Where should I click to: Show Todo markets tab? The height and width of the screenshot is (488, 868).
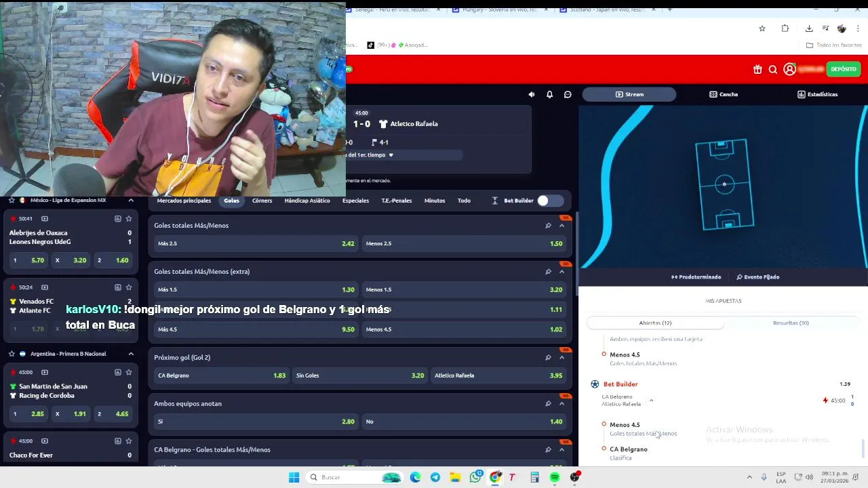[464, 201]
